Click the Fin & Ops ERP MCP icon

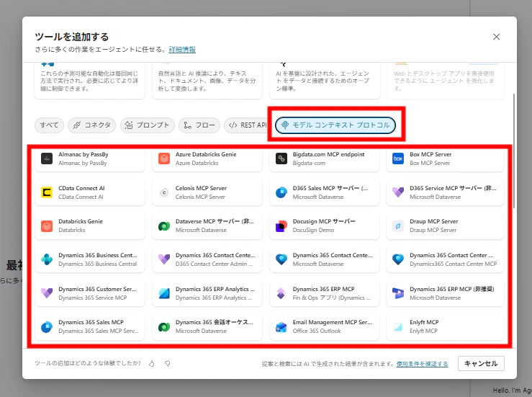[x=281, y=293]
